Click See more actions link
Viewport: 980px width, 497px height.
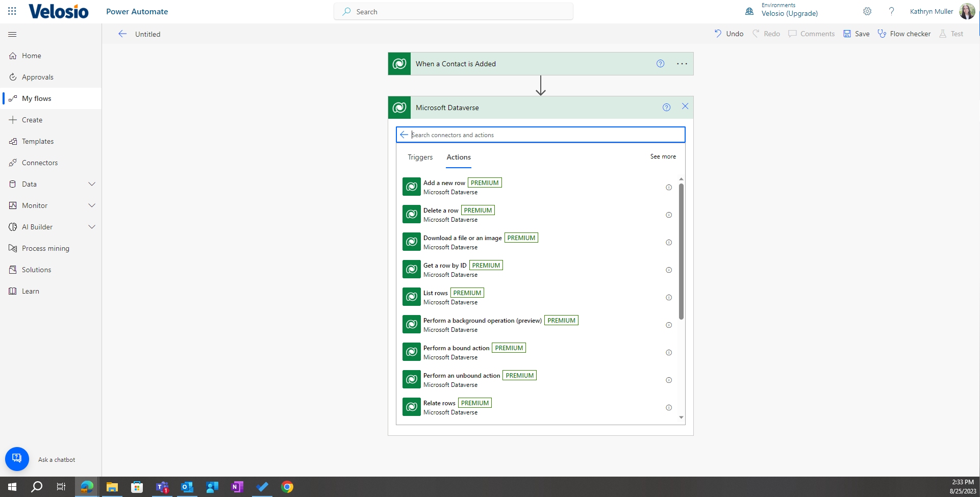click(663, 156)
